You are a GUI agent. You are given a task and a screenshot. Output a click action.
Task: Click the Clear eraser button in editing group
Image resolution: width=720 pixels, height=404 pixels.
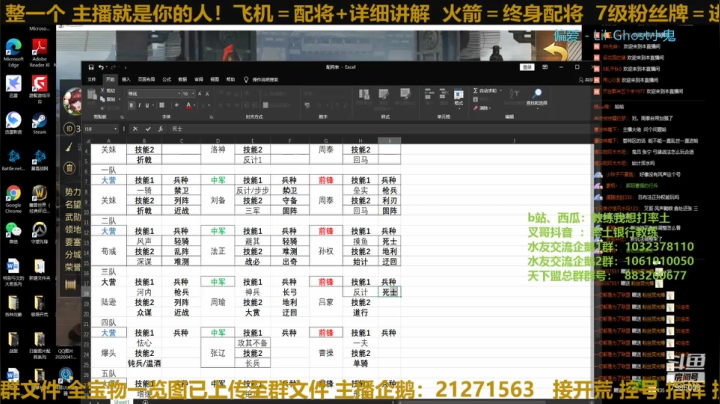click(481, 108)
